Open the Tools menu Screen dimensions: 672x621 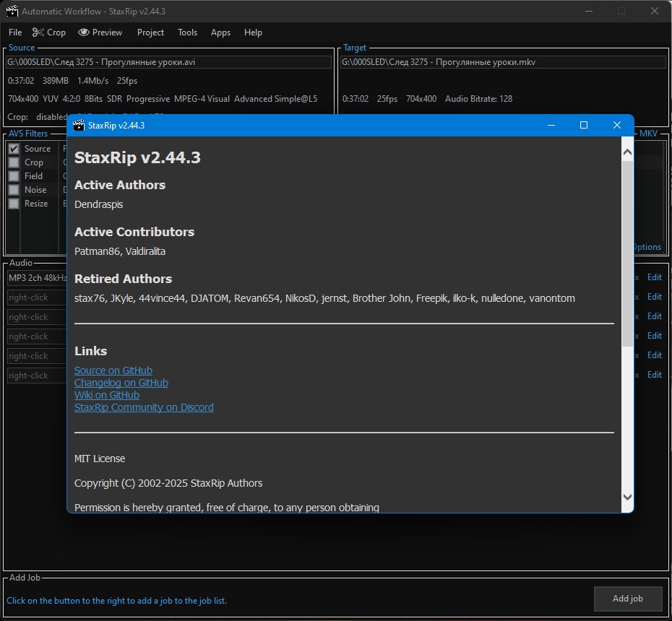tap(187, 32)
